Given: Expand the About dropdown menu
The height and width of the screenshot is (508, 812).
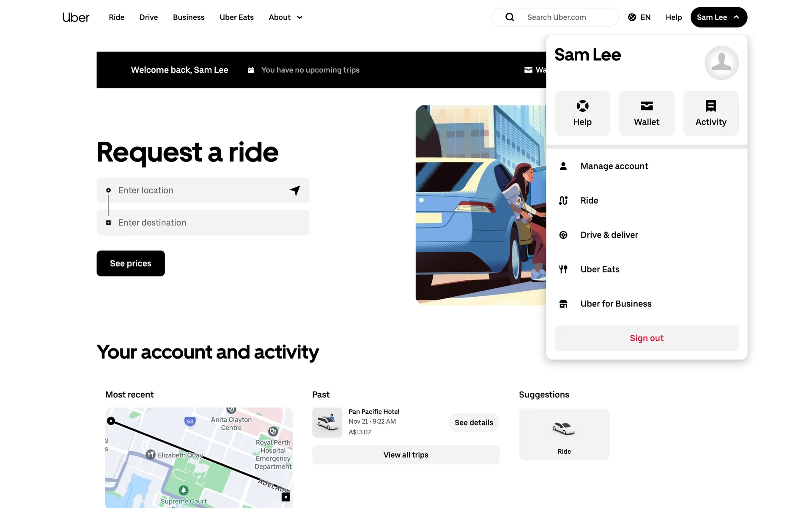Looking at the screenshot, I should [x=285, y=17].
